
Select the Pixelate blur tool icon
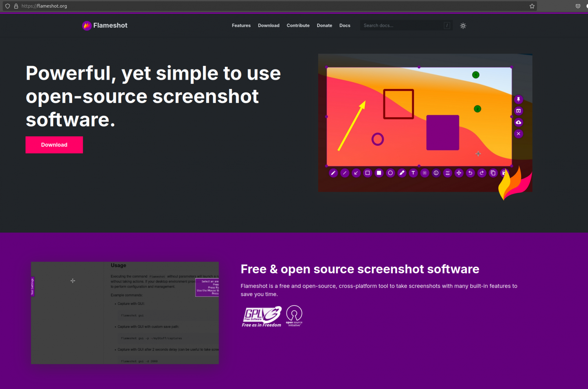coord(424,173)
